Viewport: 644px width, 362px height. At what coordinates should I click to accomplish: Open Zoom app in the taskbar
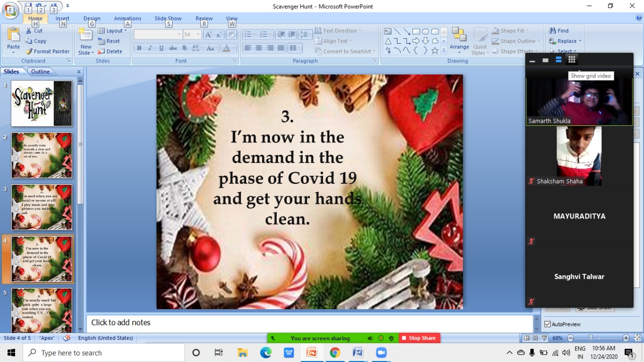tap(381, 352)
